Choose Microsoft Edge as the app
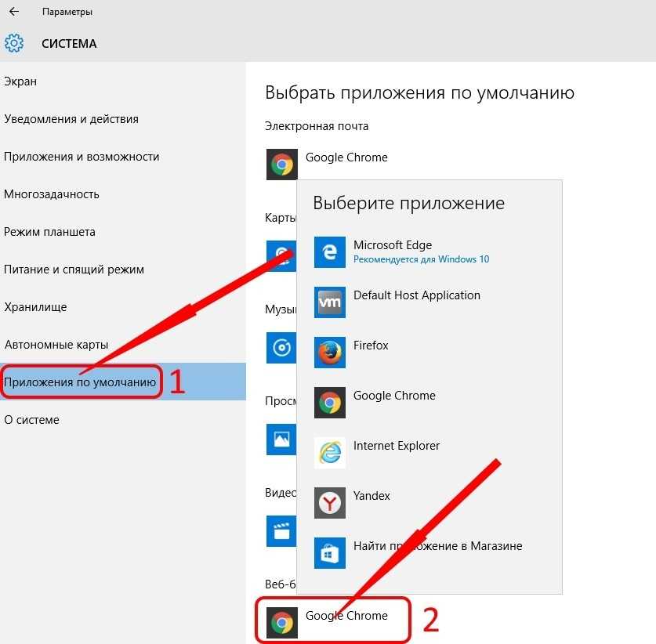656x644 pixels. coord(429,252)
